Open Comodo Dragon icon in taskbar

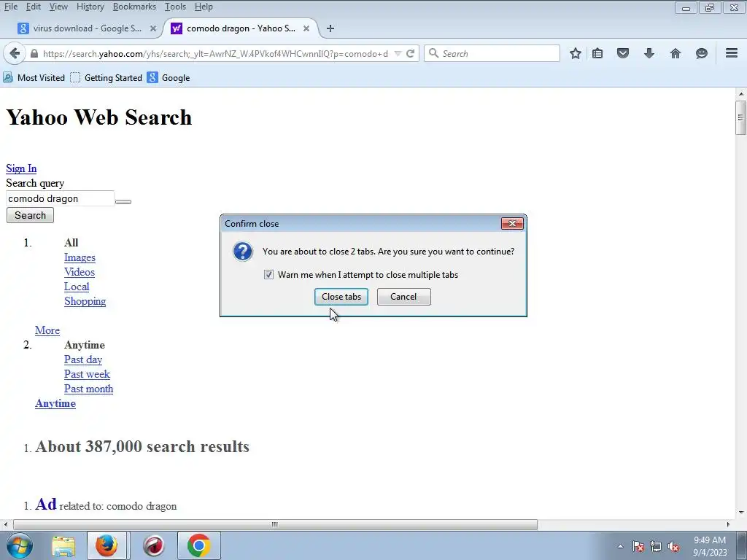click(154, 545)
